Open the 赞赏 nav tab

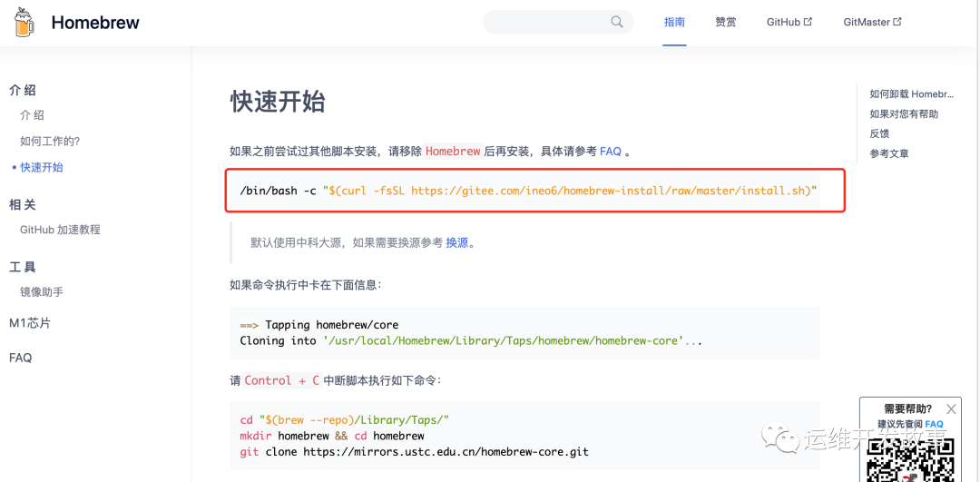pyautogui.click(x=726, y=22)
